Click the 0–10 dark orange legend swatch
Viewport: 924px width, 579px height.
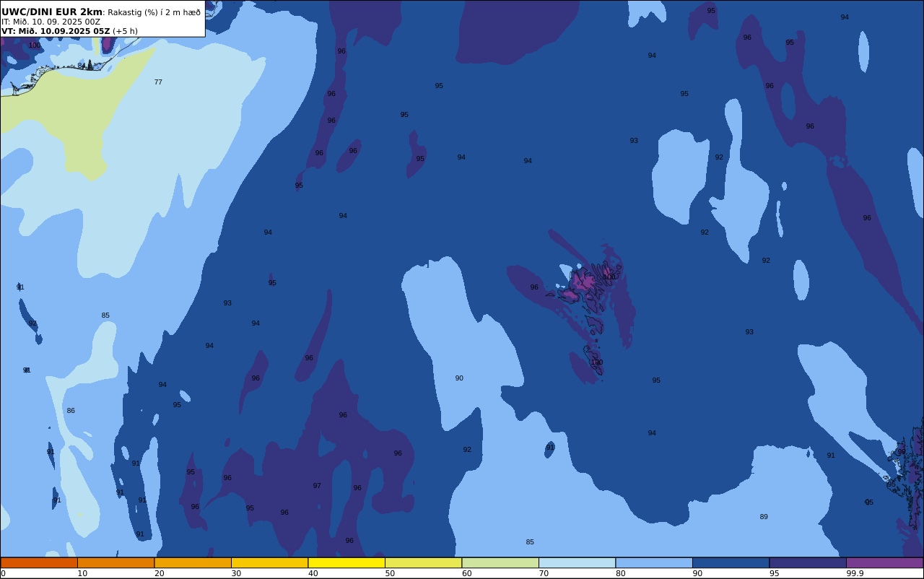(39, 562)
